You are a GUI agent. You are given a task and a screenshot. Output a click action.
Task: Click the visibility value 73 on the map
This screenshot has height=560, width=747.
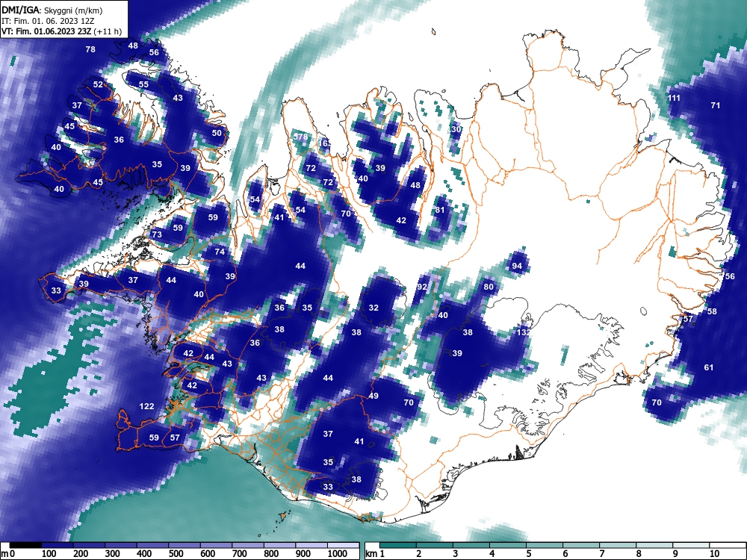tap(157, 234)
